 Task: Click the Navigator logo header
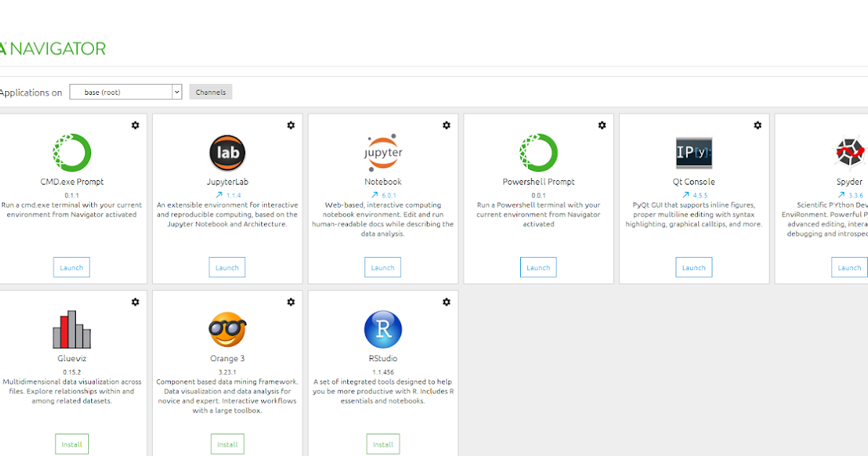coord(53,48)
